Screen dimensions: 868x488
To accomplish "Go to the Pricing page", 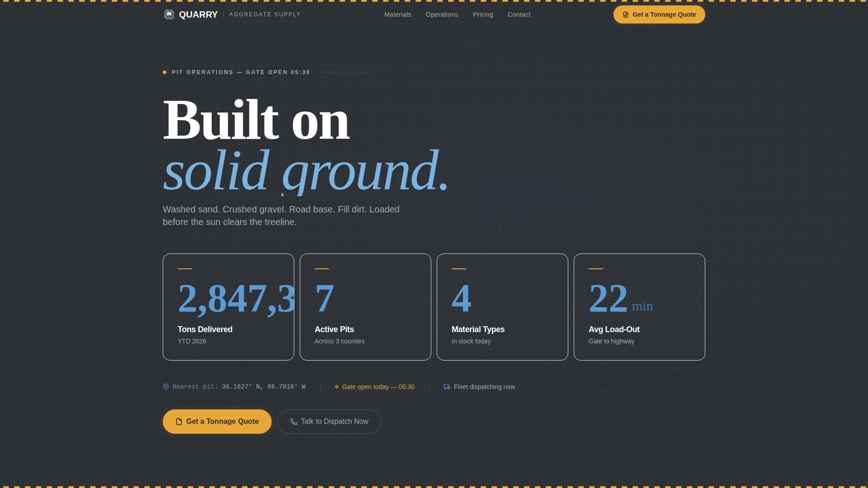I will tap(483, 14).
